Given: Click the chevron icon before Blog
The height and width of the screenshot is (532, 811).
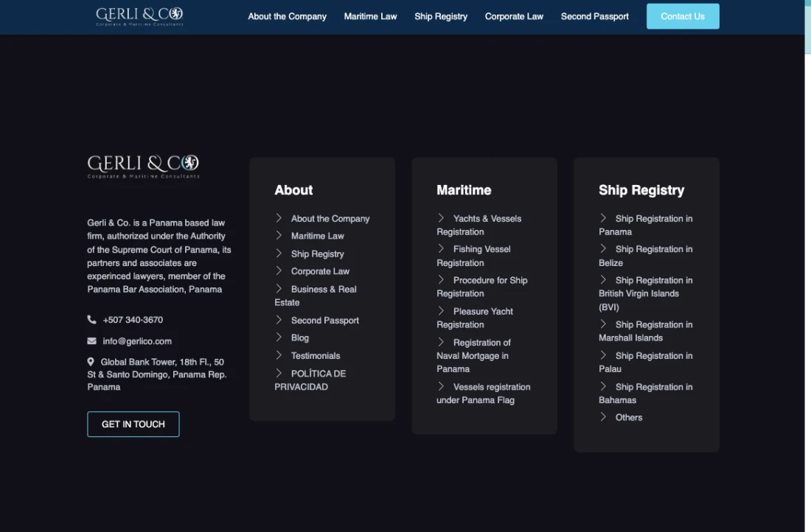Looking at the screenshot, I should point(279,337).
